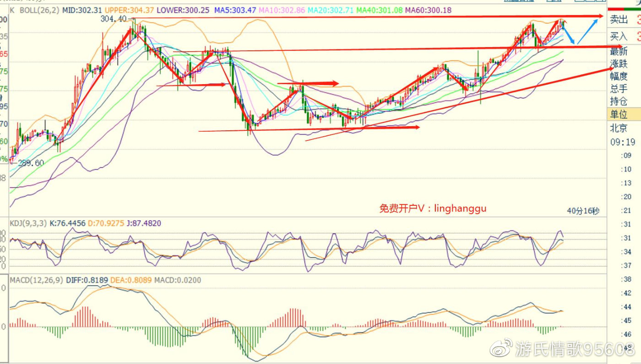Select the :45 tick time row
Screen dimensions: 641x364
pyautogui.click(x=626, y=320)
